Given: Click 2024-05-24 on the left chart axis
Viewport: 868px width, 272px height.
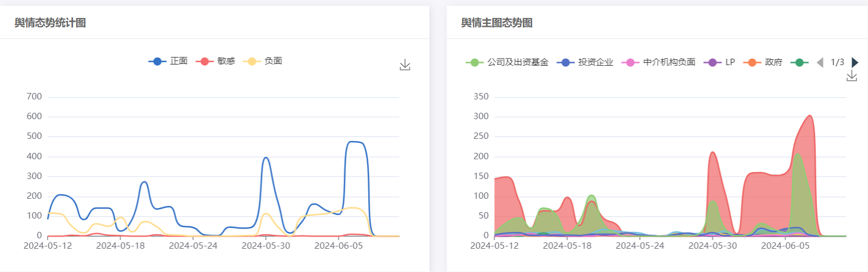Looking at the screenshot, I should click(193, 245).
